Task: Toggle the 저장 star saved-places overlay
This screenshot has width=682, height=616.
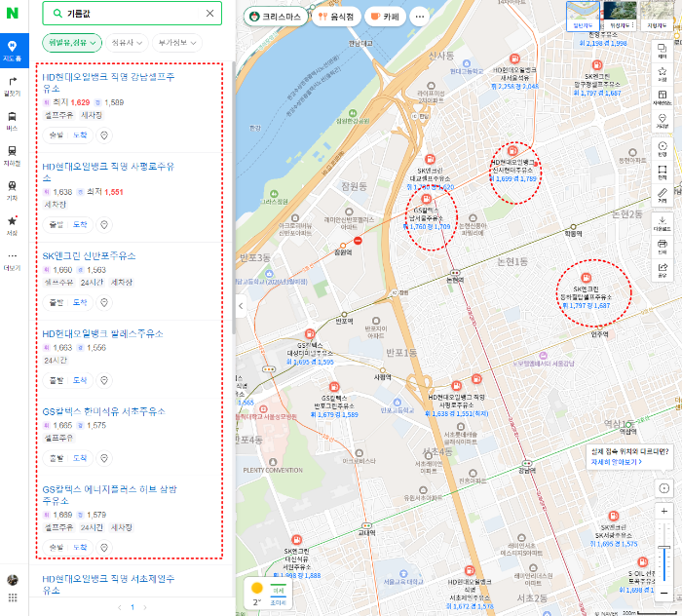Action: point(663,74)
